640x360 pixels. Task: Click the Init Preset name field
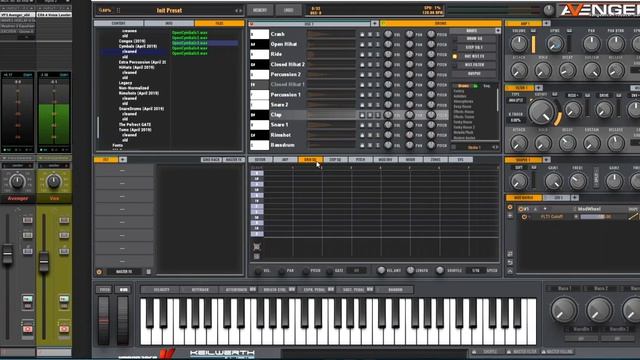click(169, 11)
